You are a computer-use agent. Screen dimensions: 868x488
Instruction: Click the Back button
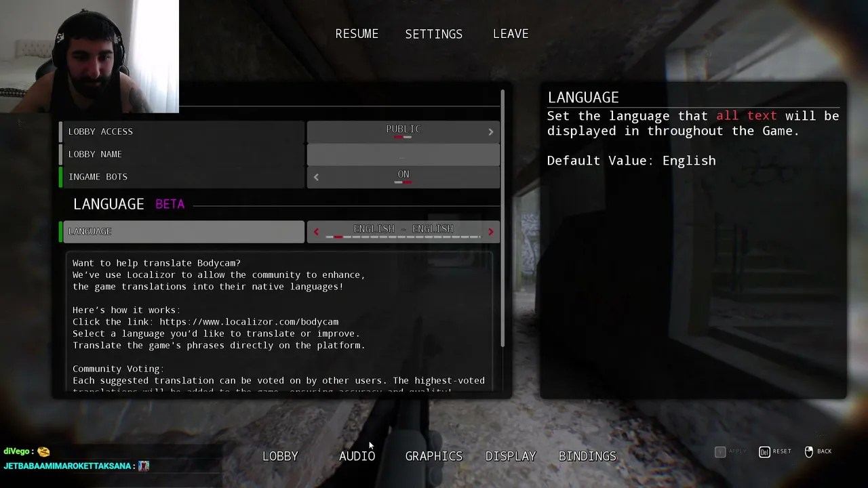(818, 451)
